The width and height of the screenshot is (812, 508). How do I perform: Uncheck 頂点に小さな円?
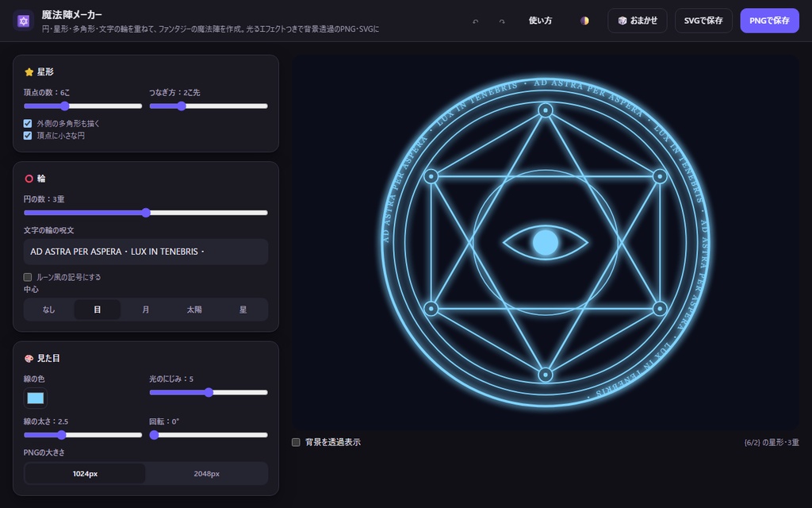(x=28, y=135)
